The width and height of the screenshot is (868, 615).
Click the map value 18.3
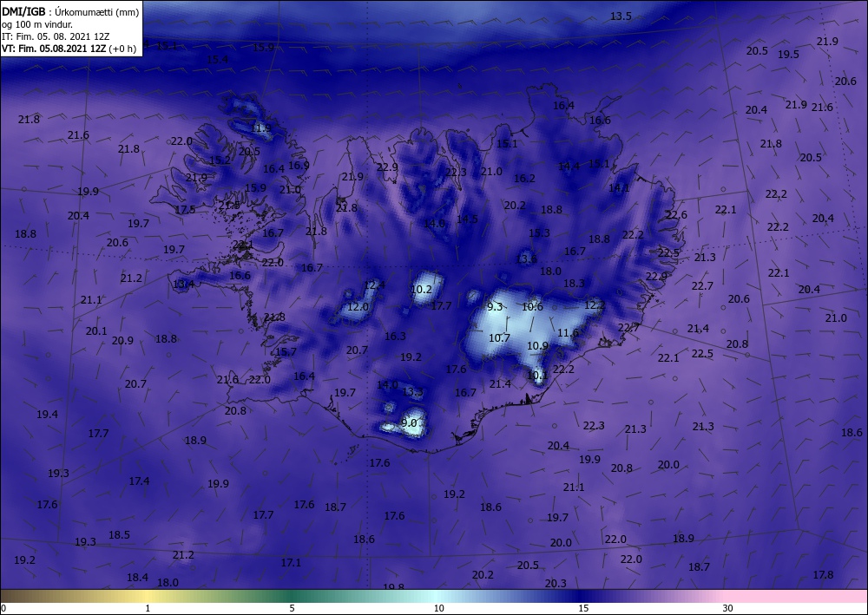[574, 283]
